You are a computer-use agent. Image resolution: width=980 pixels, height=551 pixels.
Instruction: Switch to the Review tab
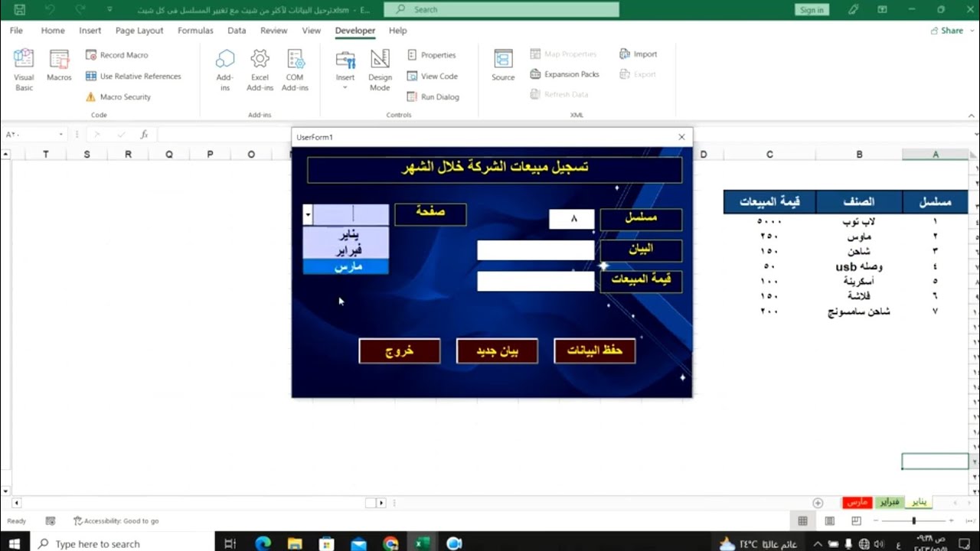coord(274,31)
